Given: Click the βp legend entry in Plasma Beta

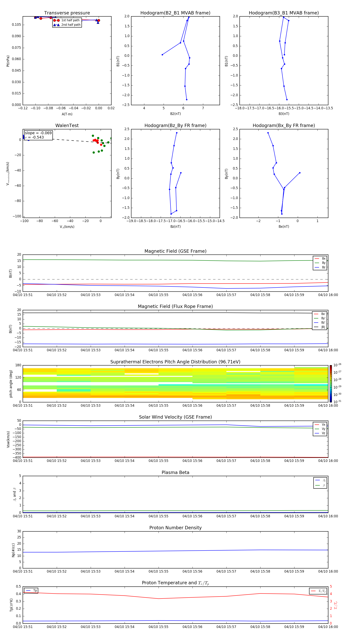Looking at the screenshot, I should coord(320,480).
